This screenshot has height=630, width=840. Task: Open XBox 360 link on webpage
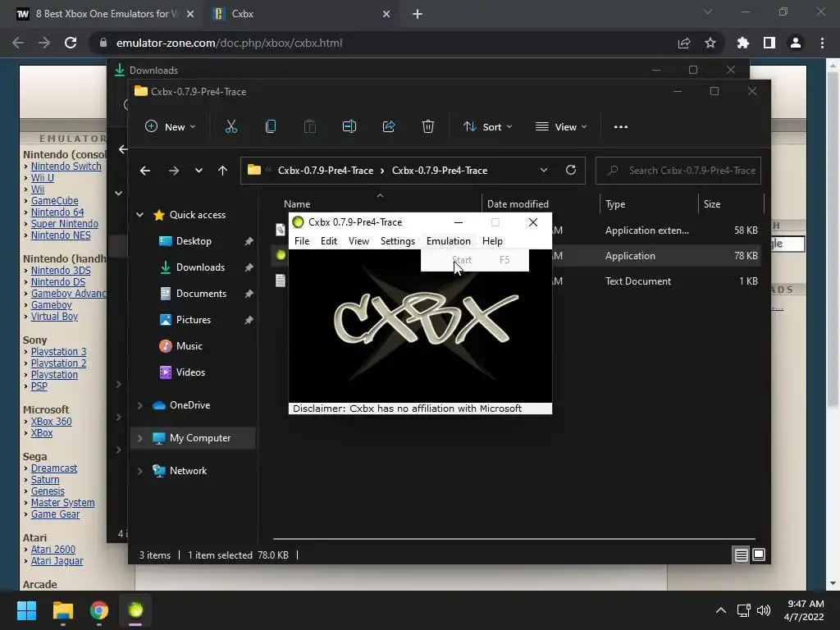tap(51, 422)
